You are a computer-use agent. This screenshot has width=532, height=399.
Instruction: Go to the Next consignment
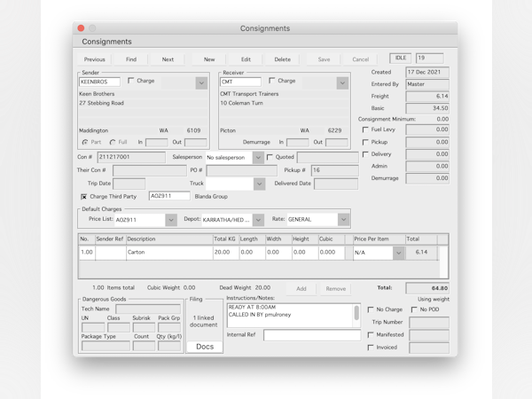(x=168, y=59)
